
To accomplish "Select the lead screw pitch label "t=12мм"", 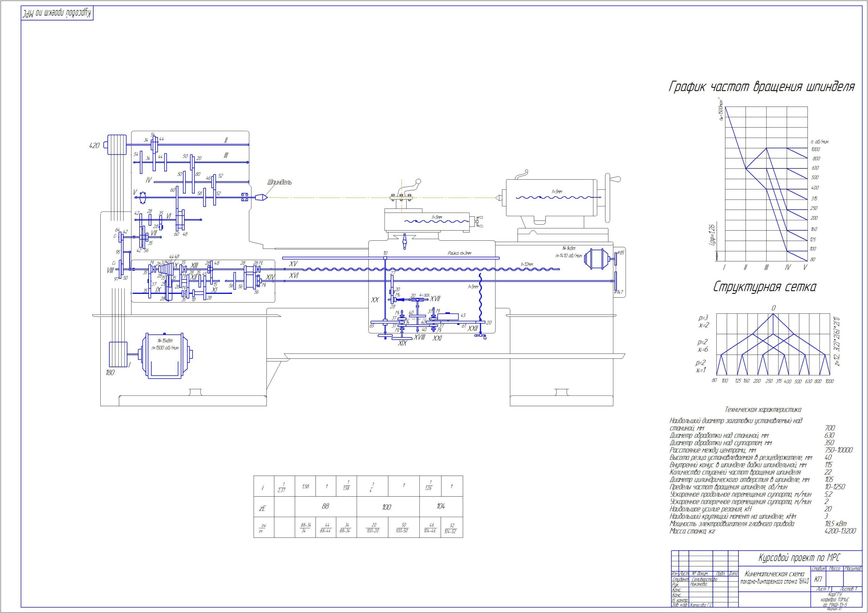I will tap(527, 265).
